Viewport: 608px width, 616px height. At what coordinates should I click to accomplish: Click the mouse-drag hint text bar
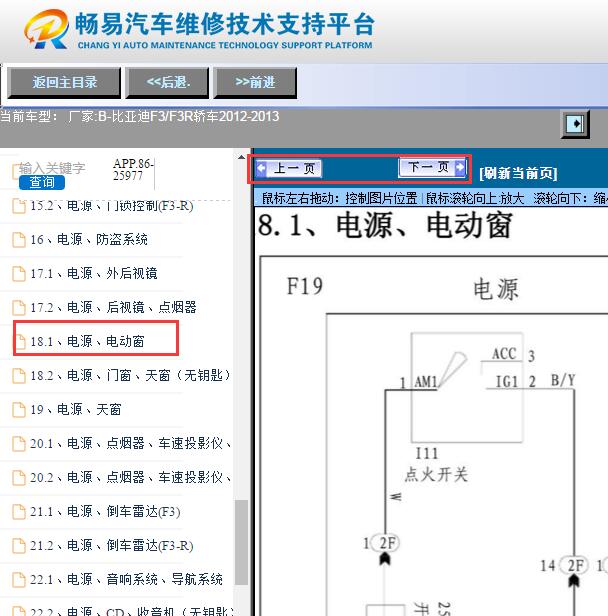coord(431,198)
